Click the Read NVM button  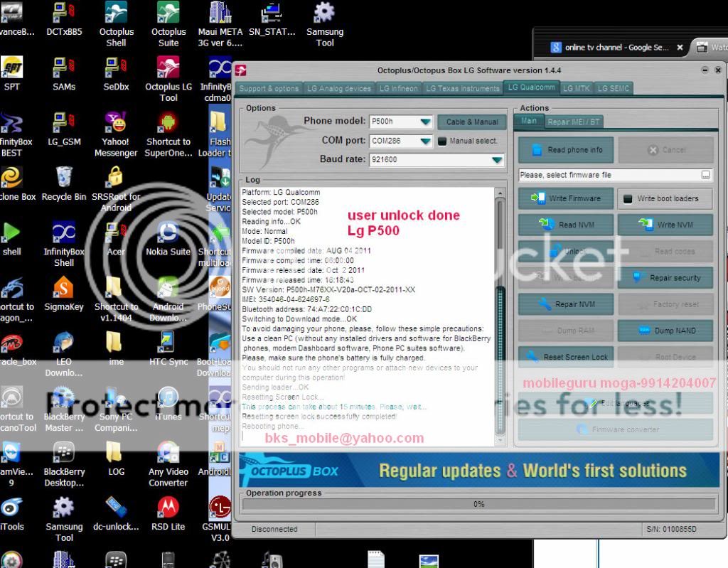565,225
